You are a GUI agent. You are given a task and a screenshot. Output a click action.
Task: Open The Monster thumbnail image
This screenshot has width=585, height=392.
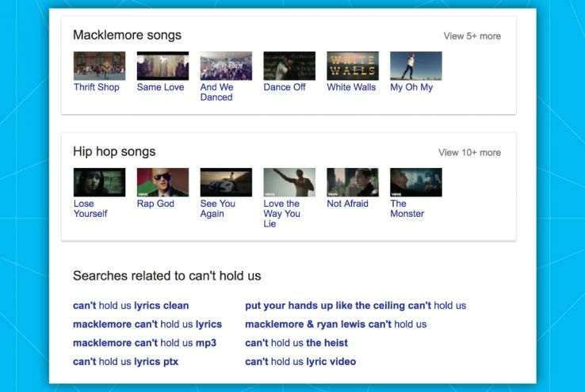tap(416, 182)
